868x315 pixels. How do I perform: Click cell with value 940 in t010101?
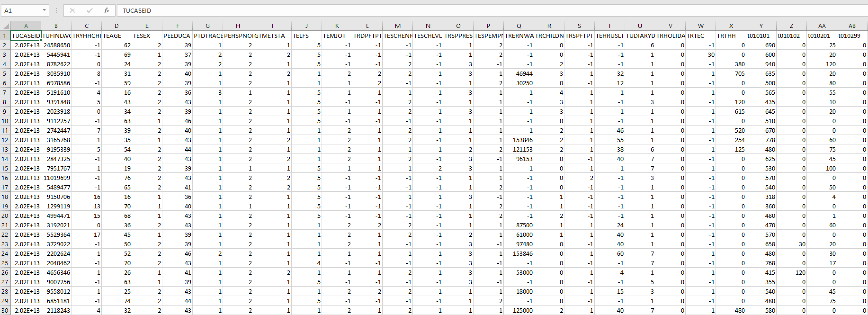coord(761,64)
